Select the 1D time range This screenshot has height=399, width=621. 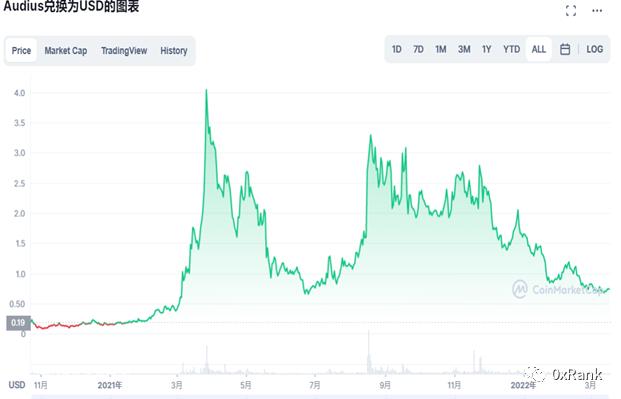point(396,49)
